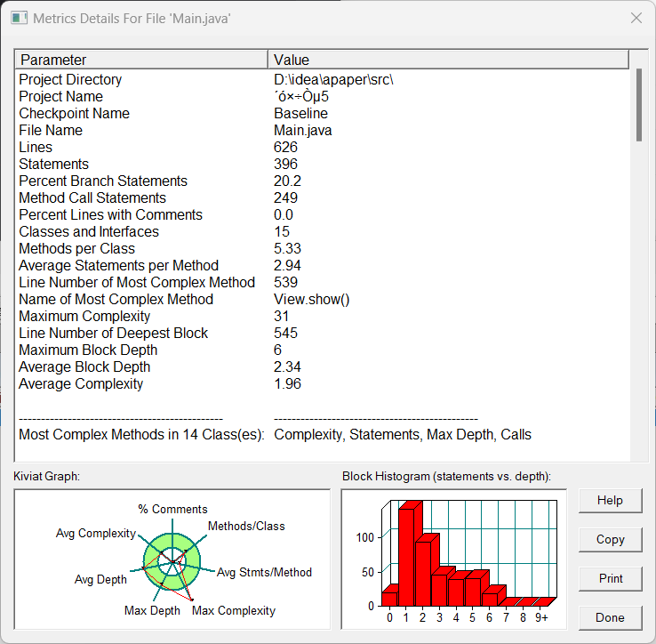Click the Avg Complexity axis label
Screen dimensions: 656x644
pos(96,534)
